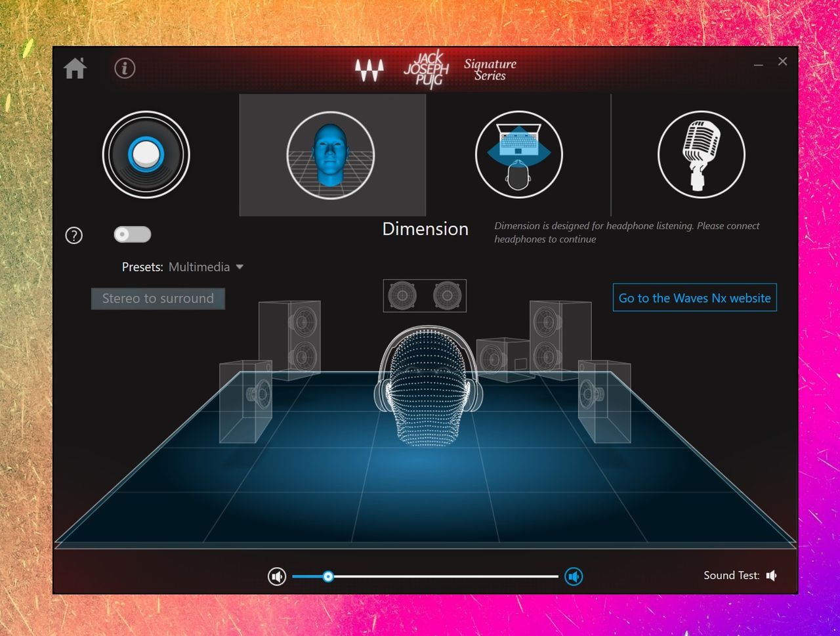Select the front-left floor speaker
Viewport: 840px width, 636px height.
pos(245,400)
